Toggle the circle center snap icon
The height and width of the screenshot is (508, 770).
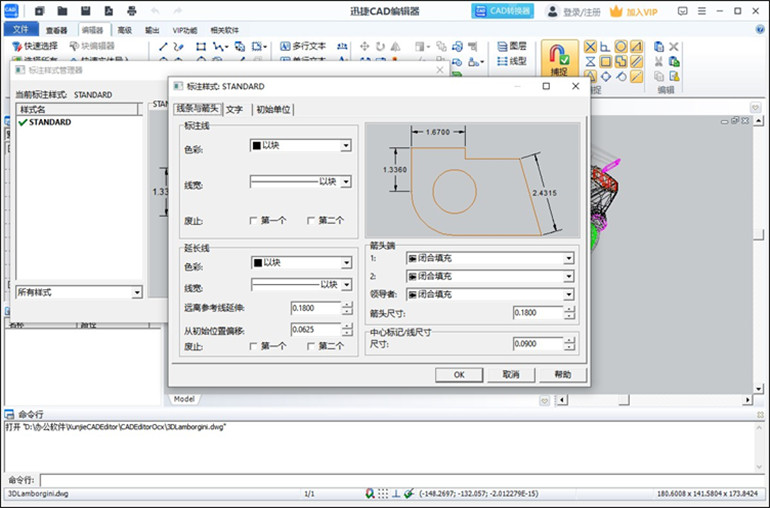621,47
